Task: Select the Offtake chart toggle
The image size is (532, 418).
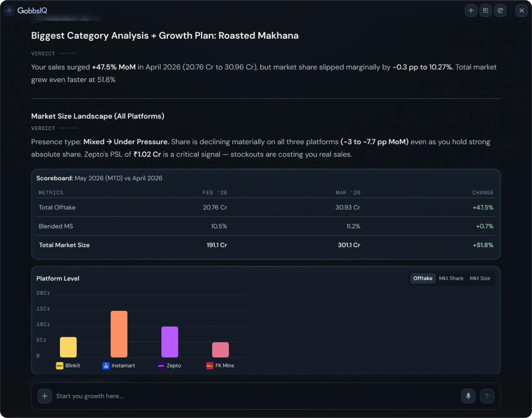Action: tap(423, 278)
